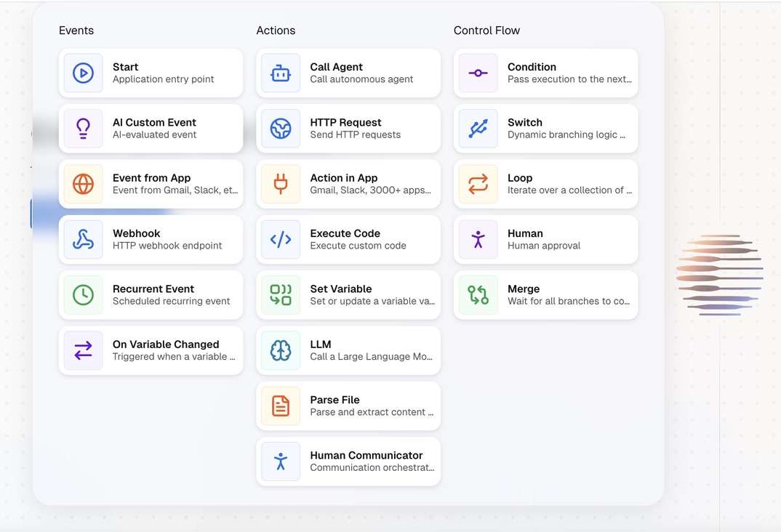Select the On Variable Changed event
Screen dimensions: 781x532
click(x=166, y=350)
